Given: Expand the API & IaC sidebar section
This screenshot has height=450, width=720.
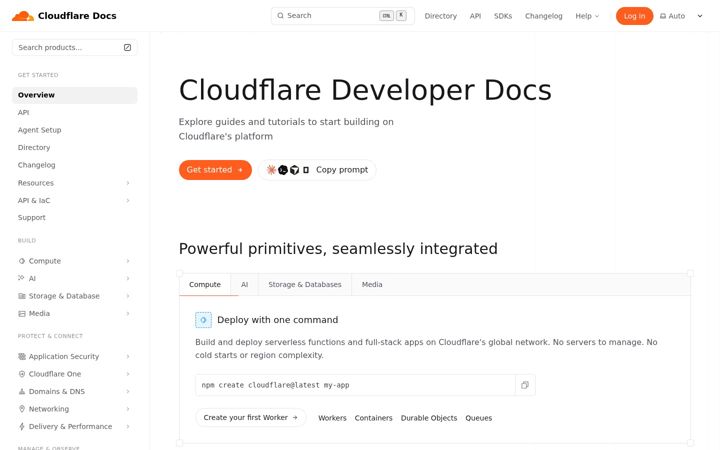Looking at the screenshot, I should click(128, 200).
